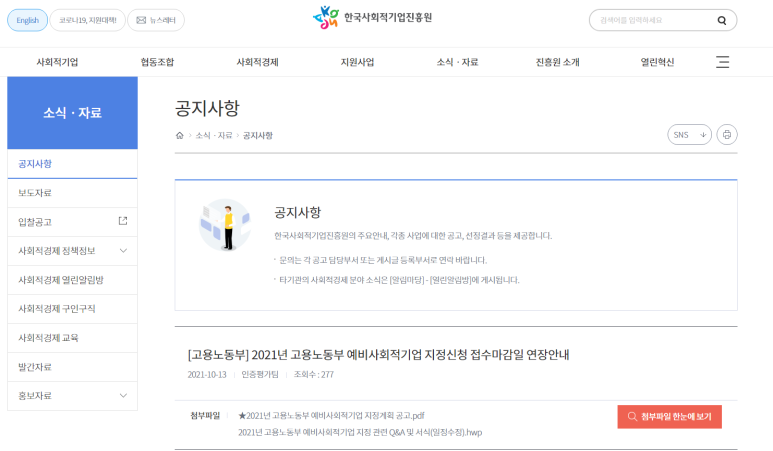Screen dimensions: 773x451
Task: Click the 인증평가팀 department text
Action: (x=260, y=375)
